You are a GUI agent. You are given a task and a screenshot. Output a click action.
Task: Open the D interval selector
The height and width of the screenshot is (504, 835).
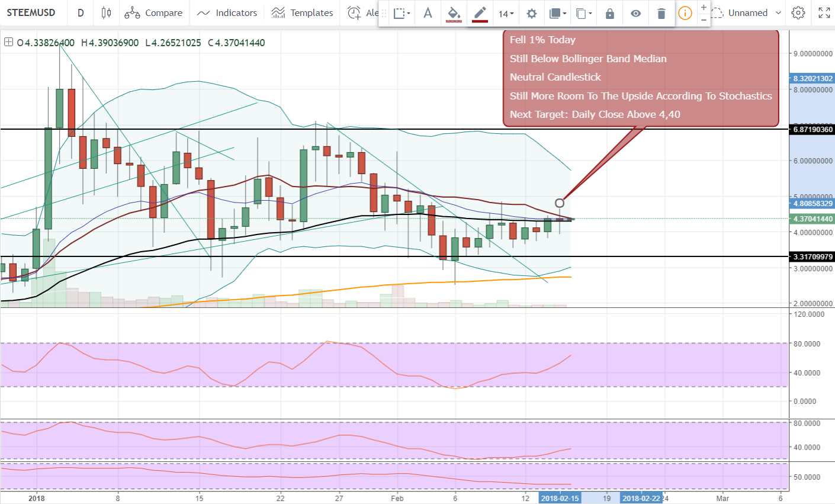click(x=81, y=13)
